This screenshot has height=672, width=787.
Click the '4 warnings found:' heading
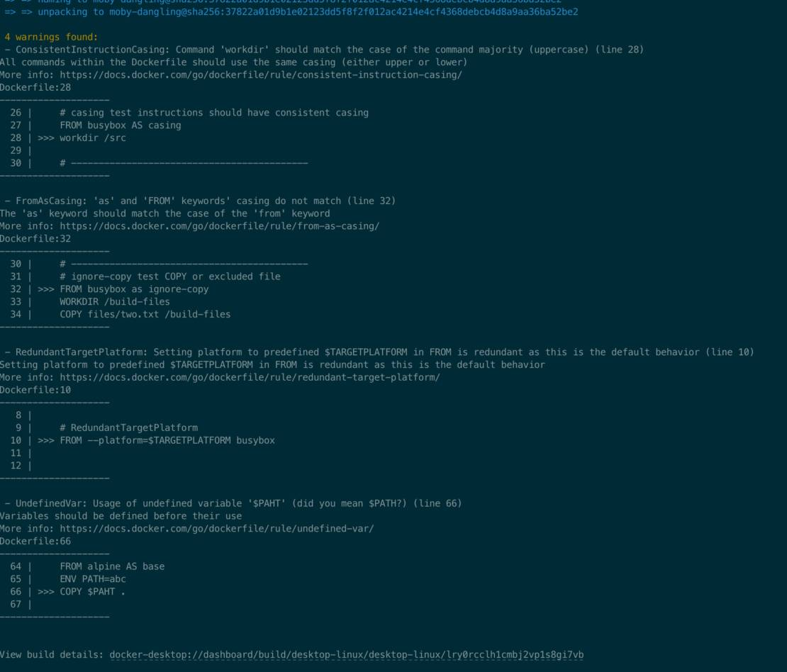pyautogui.click(x=51, y=37)
